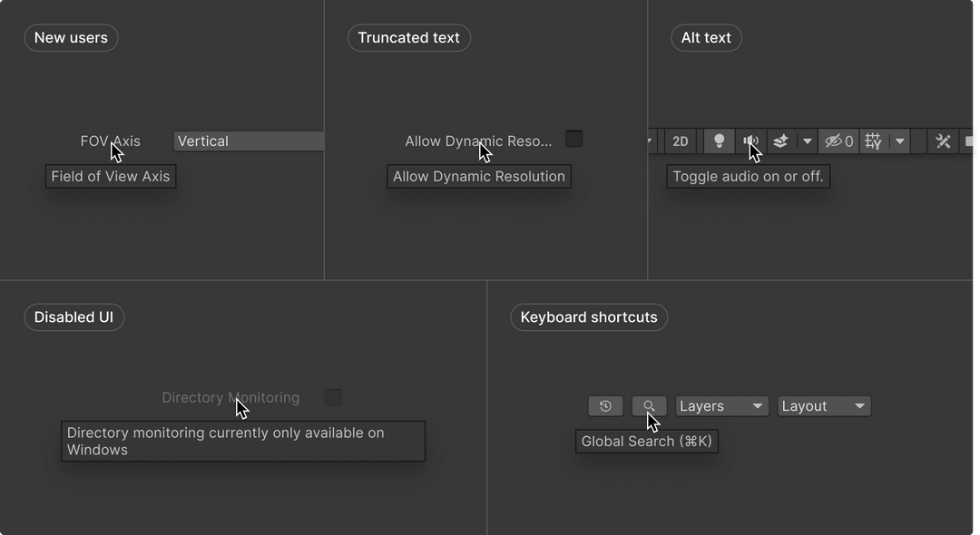Toggle the grid visibility icon
980x535 pixels.
[x=872, y=141]
